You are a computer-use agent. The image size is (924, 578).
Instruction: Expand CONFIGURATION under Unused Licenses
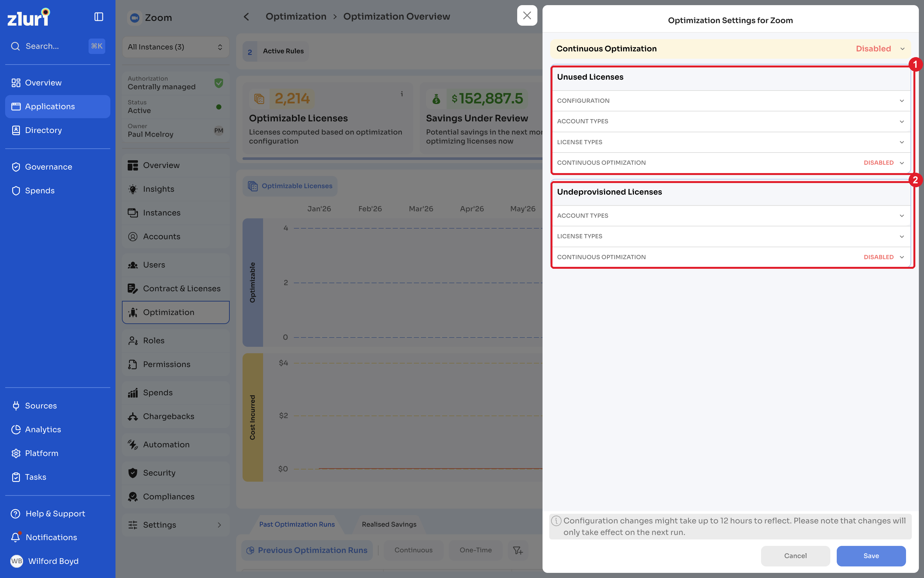click(x=731, y=101)
